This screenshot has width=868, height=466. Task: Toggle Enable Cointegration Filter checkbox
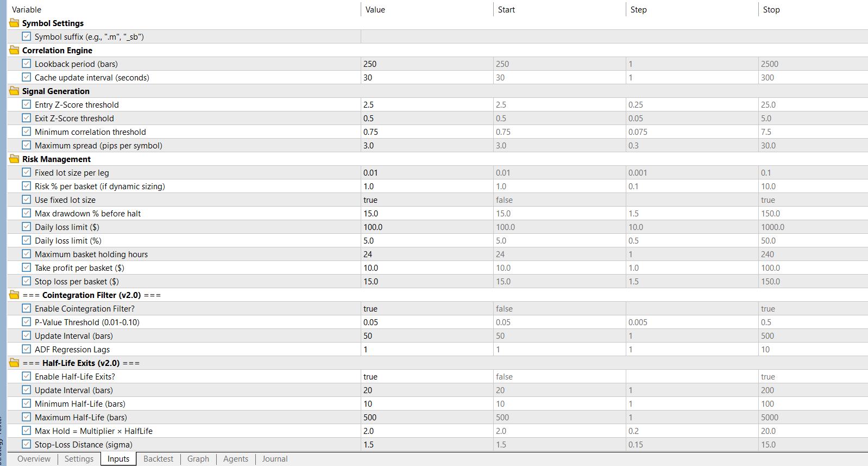pos(27,308)
